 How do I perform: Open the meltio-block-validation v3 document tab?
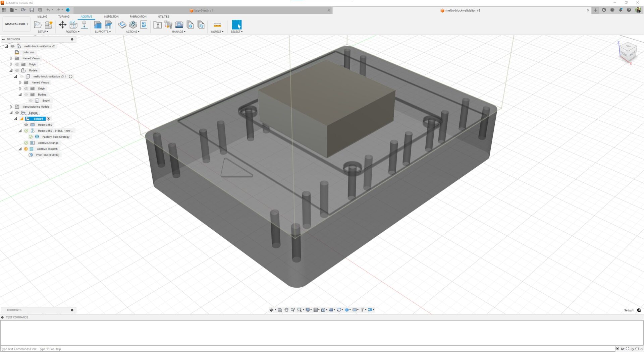460,10
